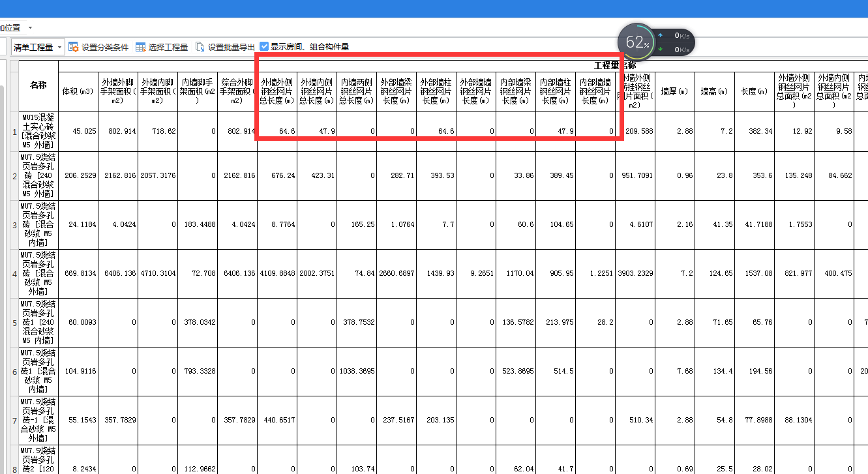
Task: Uncheck 显示房间、组合构件量 checkbox
Action: click(x=264, y=47)
